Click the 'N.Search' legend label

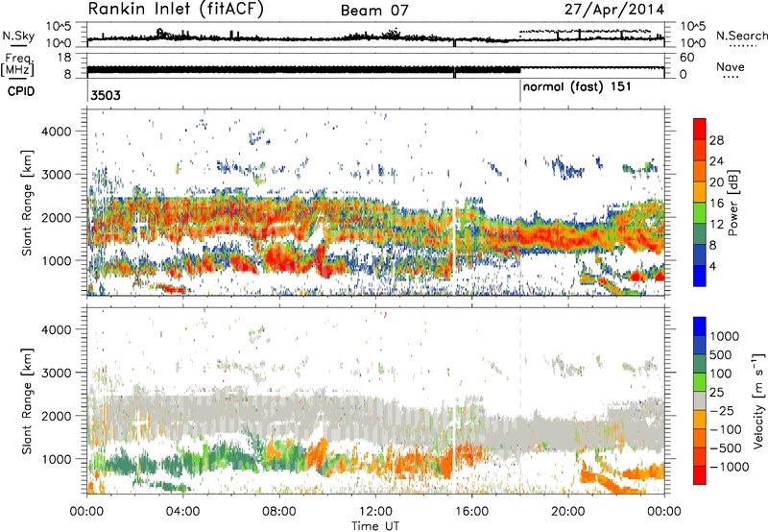pyautogui.click(x=741, y=36)
